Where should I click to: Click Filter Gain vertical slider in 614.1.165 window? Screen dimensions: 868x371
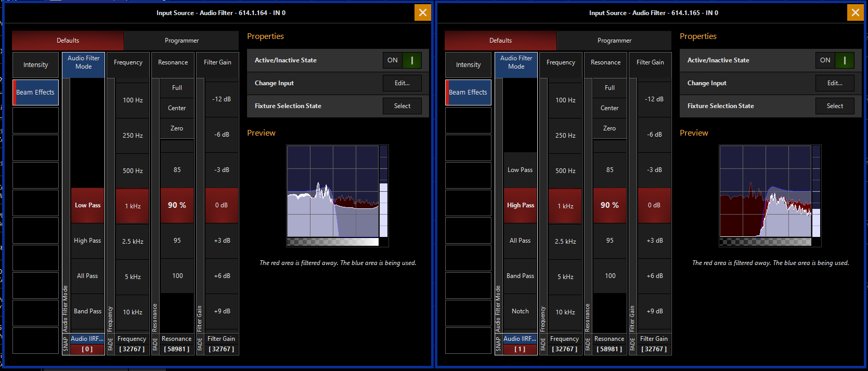click(632, 205)
